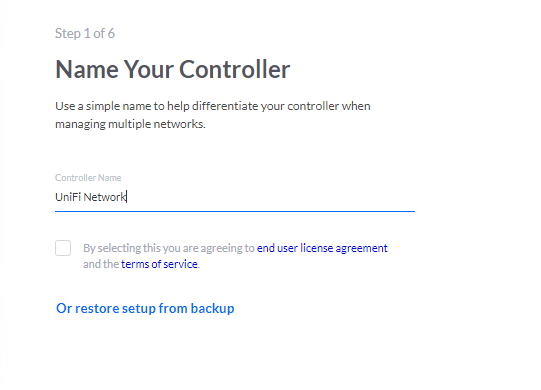Accept the EULA and terms via checkbox
Screen dimensions: 541x390
point(63,248)
